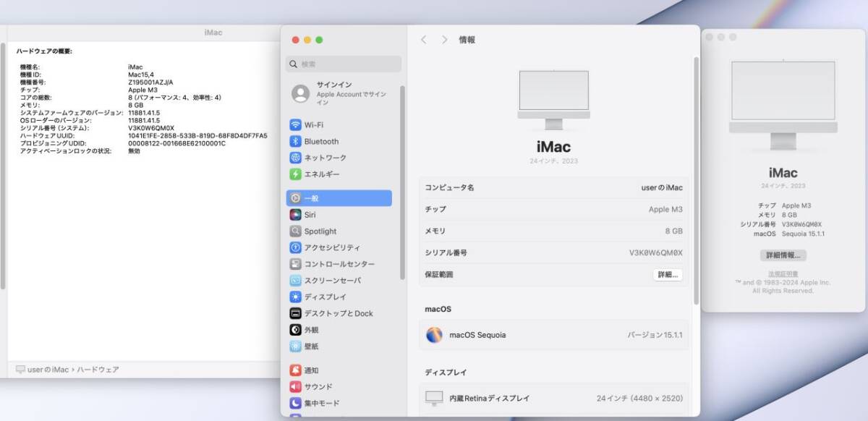Open Wi-Fi settings icon in sidebar
Screen dimensions: 868x421
click(x=295, y=124)
